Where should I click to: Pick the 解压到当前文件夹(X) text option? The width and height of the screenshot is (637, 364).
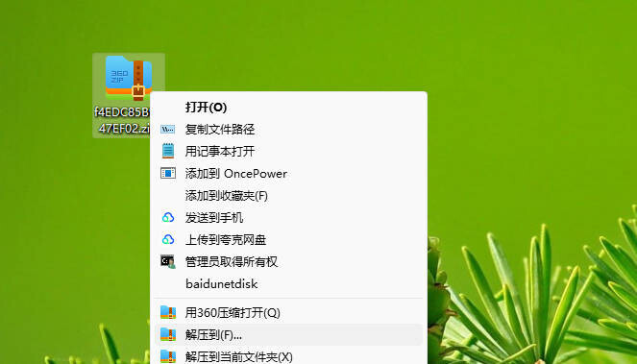click(238, 357)
